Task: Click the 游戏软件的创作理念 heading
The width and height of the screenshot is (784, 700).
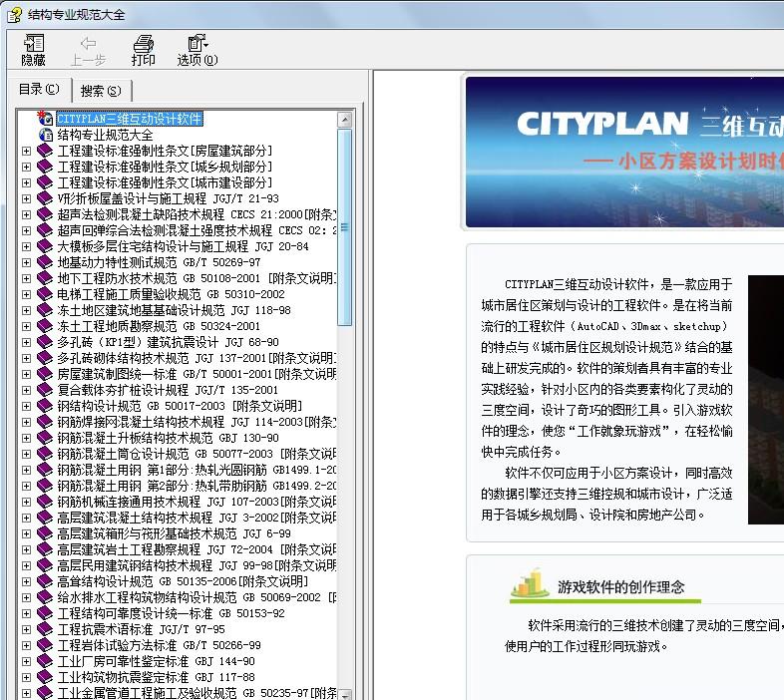Action: point(621,586)
